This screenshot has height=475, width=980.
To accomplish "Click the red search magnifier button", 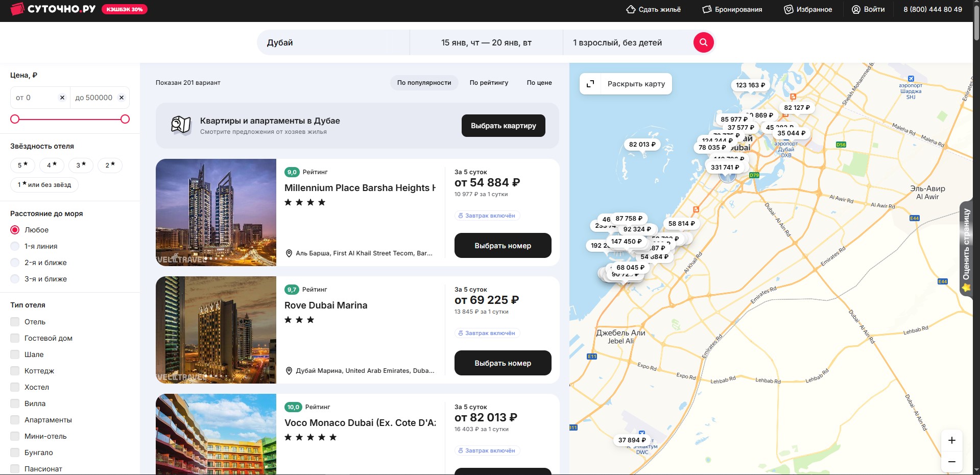I will (x=703, y=42).
